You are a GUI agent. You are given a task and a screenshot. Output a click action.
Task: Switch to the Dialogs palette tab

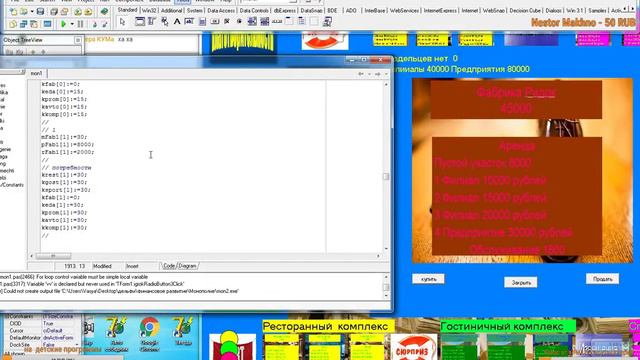(553, 10)
